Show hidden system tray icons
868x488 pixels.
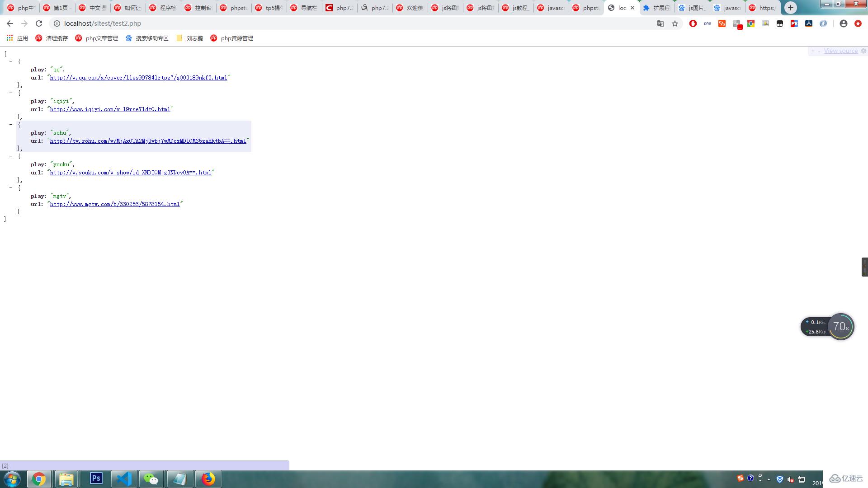click(769, 479)
